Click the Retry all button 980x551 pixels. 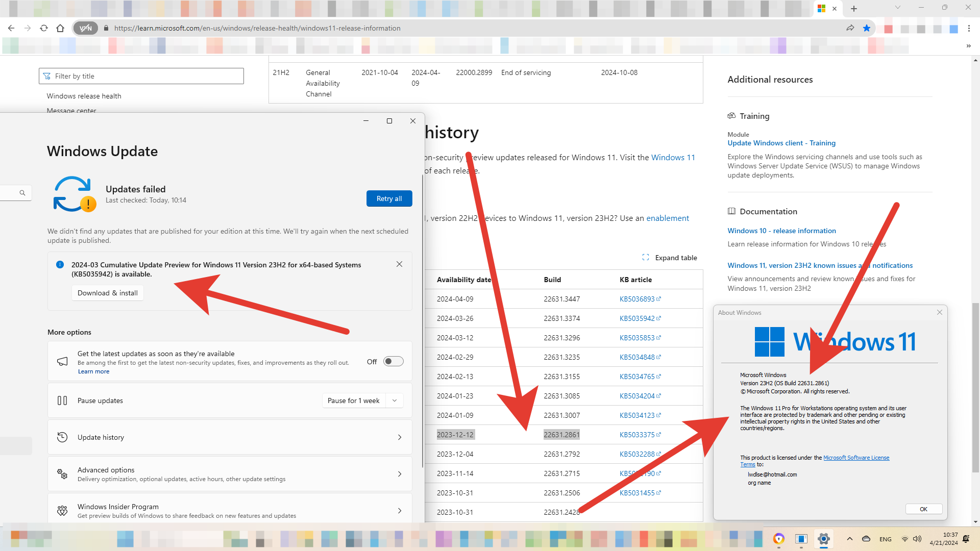tap(389, 198)
